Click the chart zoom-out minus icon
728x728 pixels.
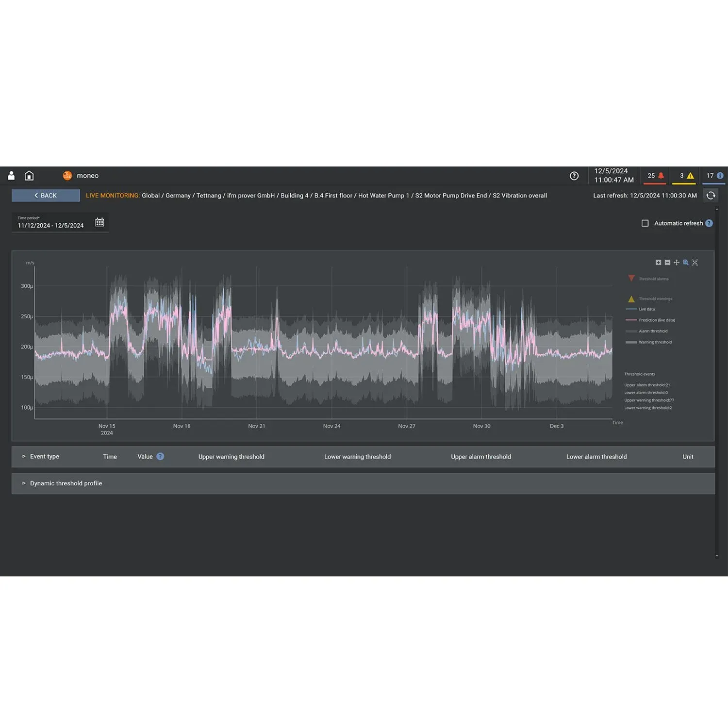[x=667, y=263]
